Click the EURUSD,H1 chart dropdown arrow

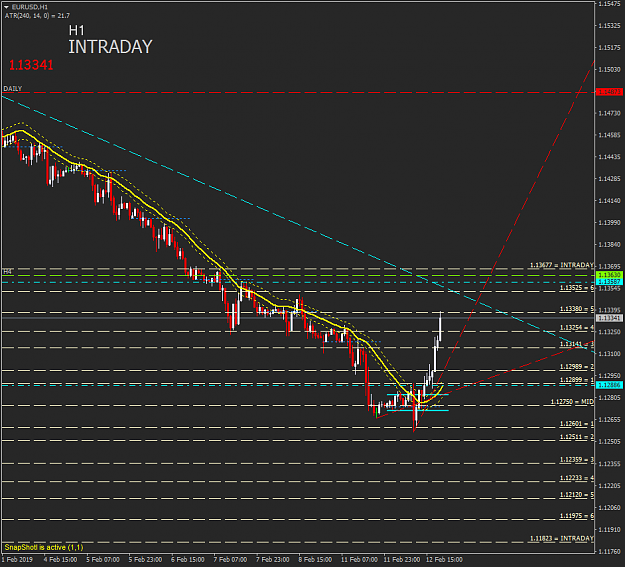tap(6, 7)
